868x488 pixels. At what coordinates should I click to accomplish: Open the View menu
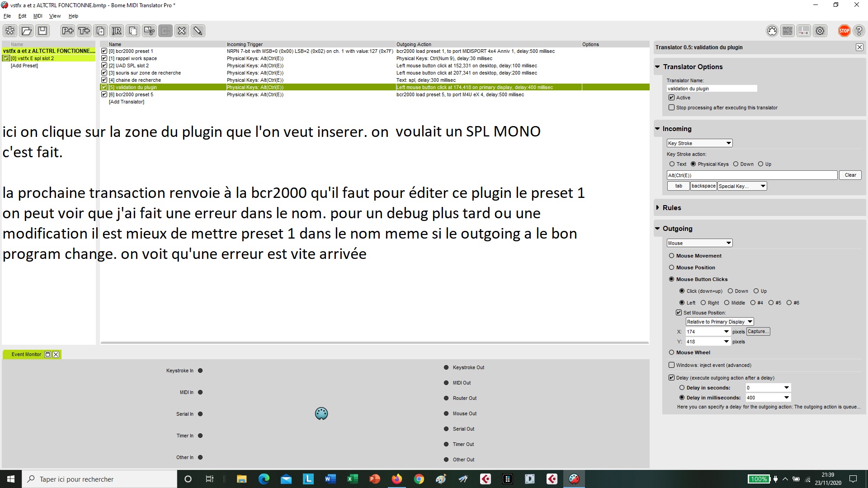(55, 16)
